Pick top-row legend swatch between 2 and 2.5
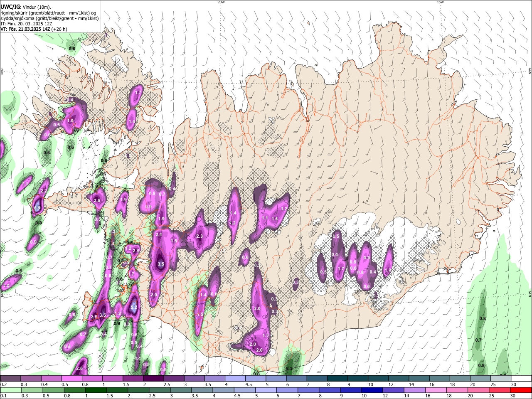The width and height of the screenshot is (532, 399). (153, 379)
